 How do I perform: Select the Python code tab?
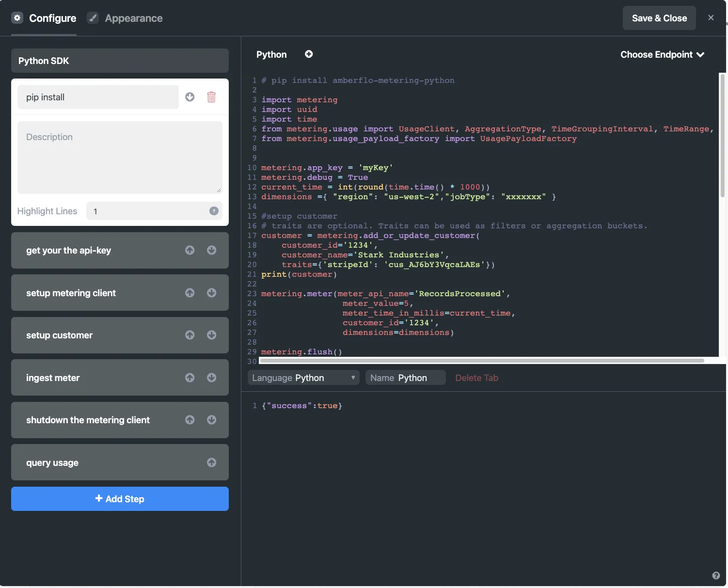[271, 55]
